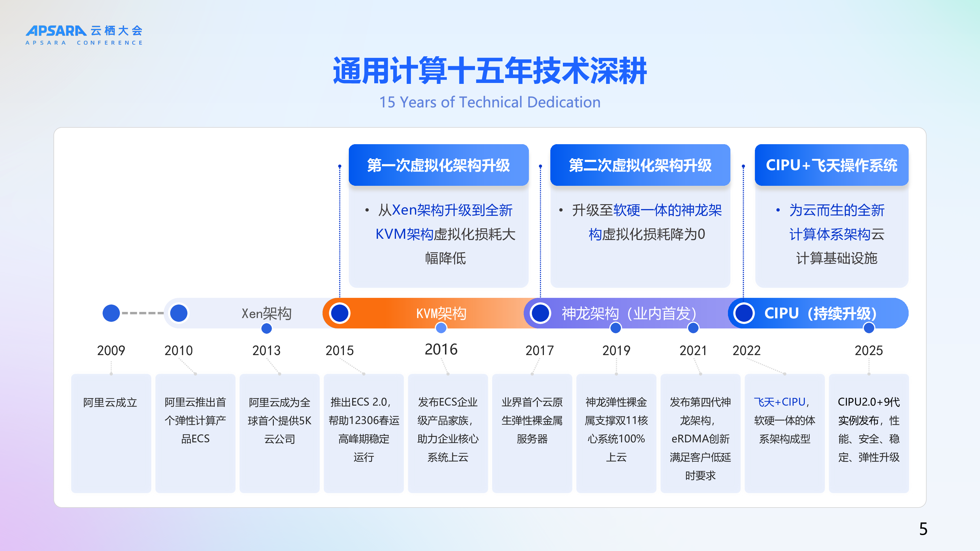
Task: Click the small 2016 dot under KVM架构
Action: (441, 328)
